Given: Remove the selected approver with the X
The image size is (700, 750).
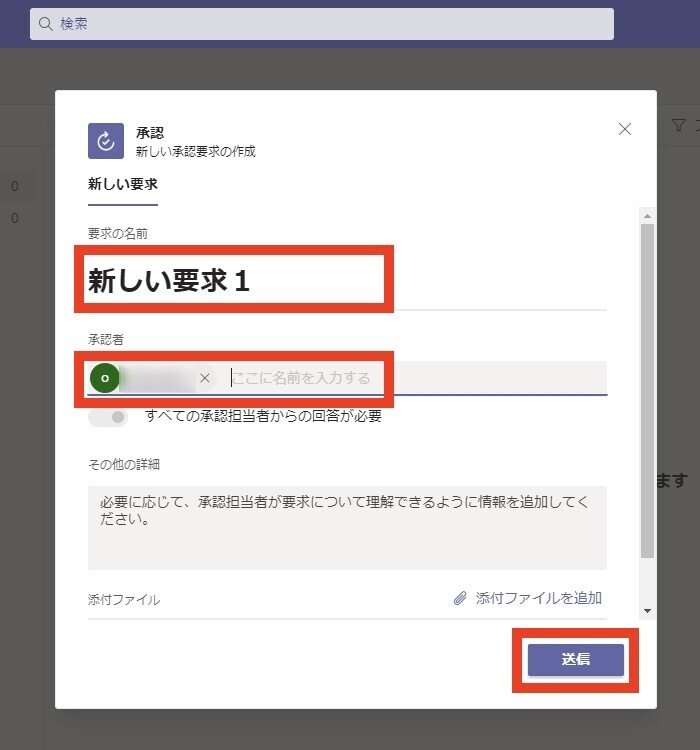Looking at the screenshot, I should tap(205, 378).
